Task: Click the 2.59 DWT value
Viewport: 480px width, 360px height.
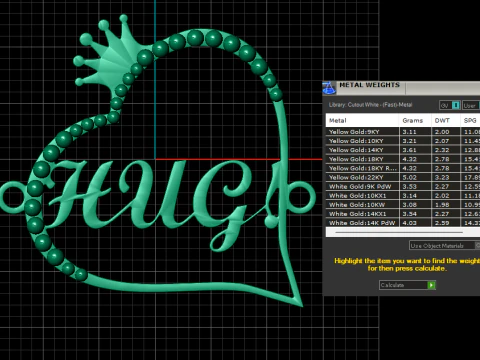Action: point(442,223)
